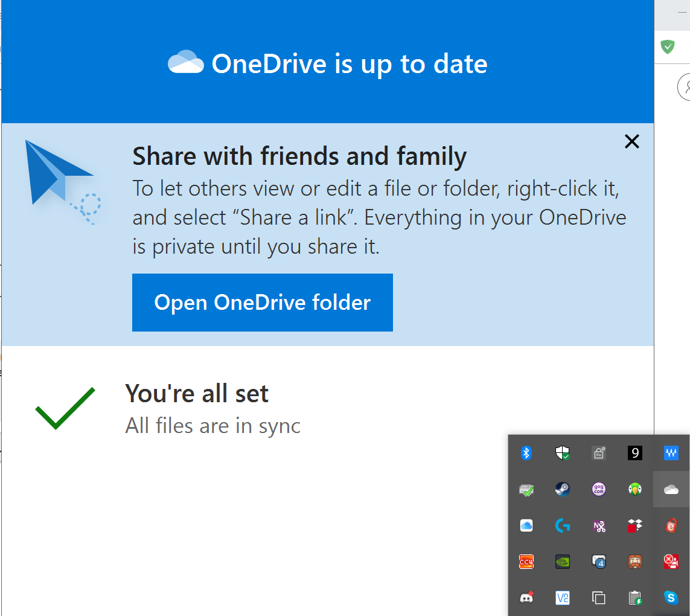Click the Dropbox tray icon with red badge
This screenshot has width=690, height=616.
coord(635,526)
